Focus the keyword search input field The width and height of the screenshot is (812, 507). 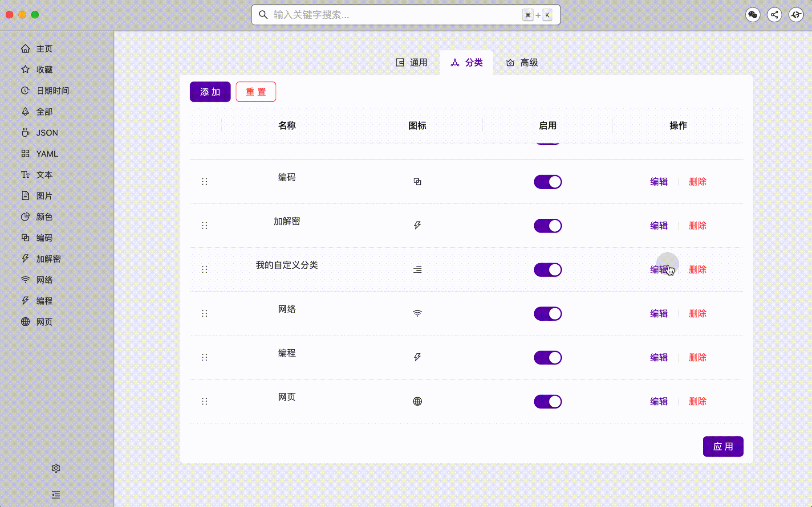(406, 15)
